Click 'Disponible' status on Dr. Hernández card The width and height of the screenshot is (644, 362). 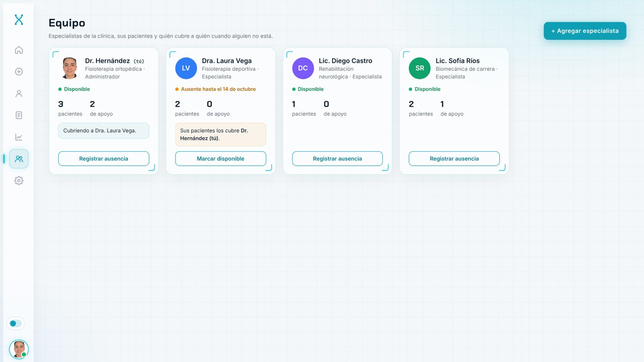point(74,89)
